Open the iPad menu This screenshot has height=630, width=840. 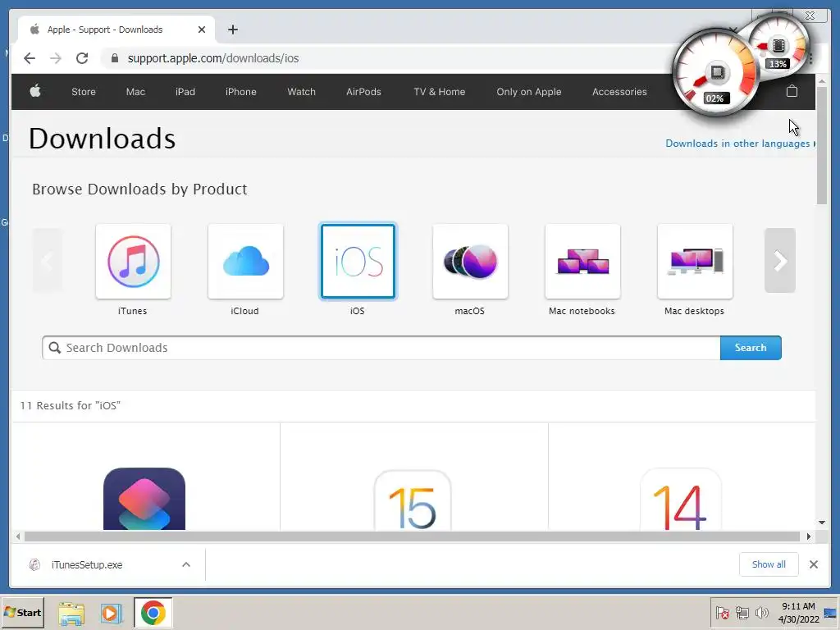click(185, 92)
